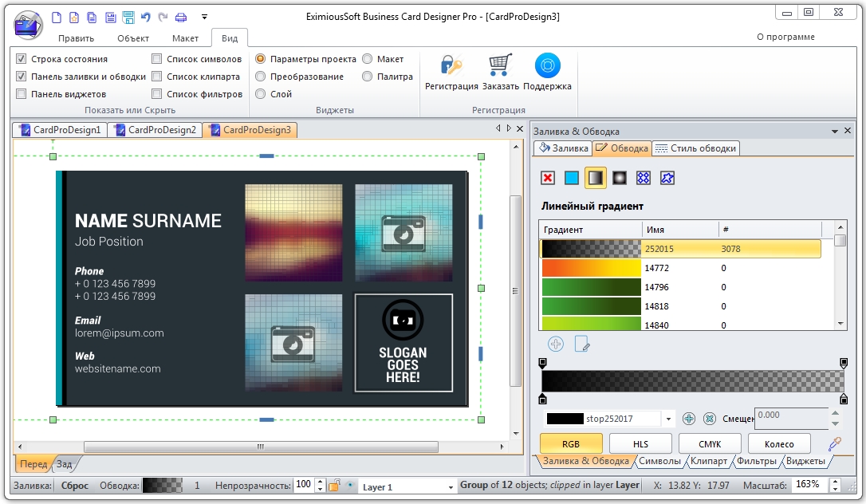Open the Символы bottom panel tab
866x504 pixels.
coord(659,460)
